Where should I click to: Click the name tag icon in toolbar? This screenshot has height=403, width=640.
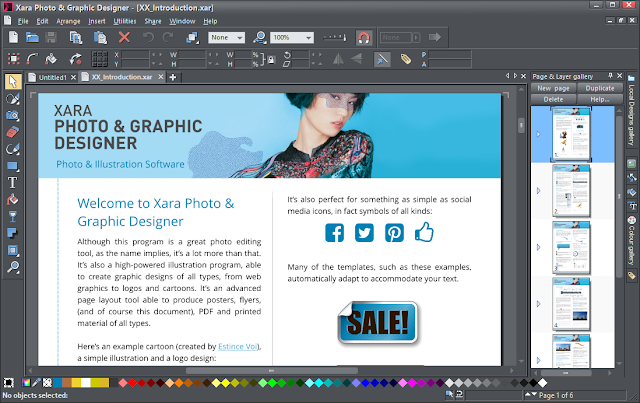tap(405, 59)
